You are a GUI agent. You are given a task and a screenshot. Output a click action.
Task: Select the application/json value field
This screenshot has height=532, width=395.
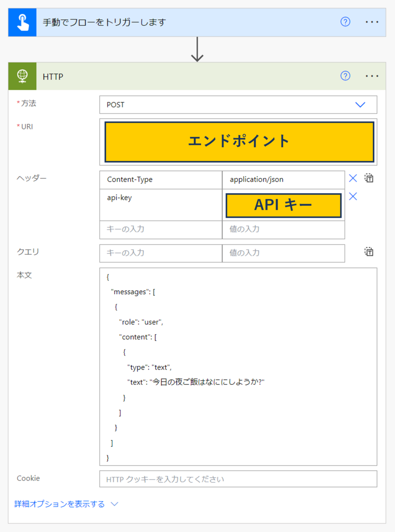(x=284, y=180)
